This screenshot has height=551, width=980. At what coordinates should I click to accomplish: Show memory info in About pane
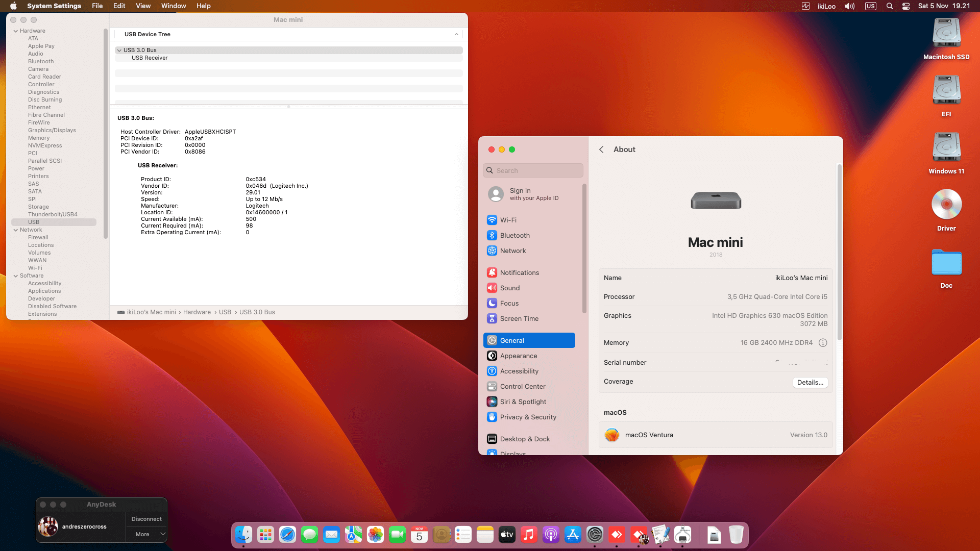point(823,343)
